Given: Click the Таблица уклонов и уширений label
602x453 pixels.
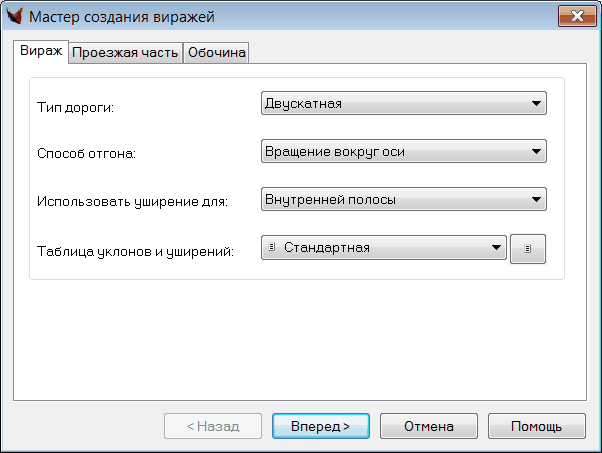Looking at the screenshot, I should pos(135,250).
